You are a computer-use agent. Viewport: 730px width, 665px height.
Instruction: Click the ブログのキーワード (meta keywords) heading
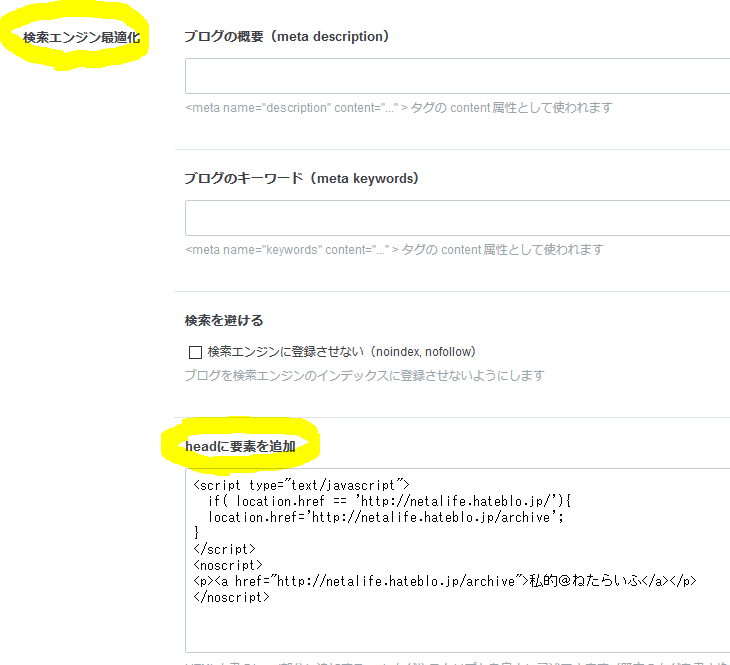(302, 178)
